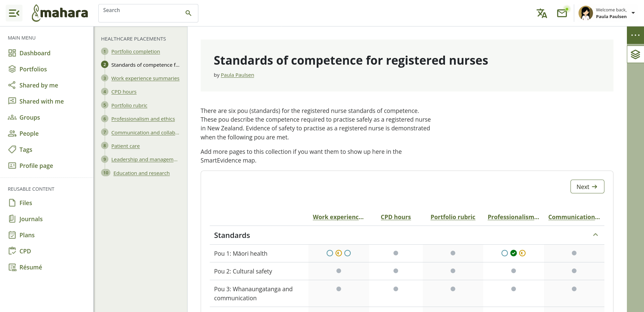The height and width of the screenshot is (312, 644).
Task: Open Portfolio completion page link
Action: point(136,51)
